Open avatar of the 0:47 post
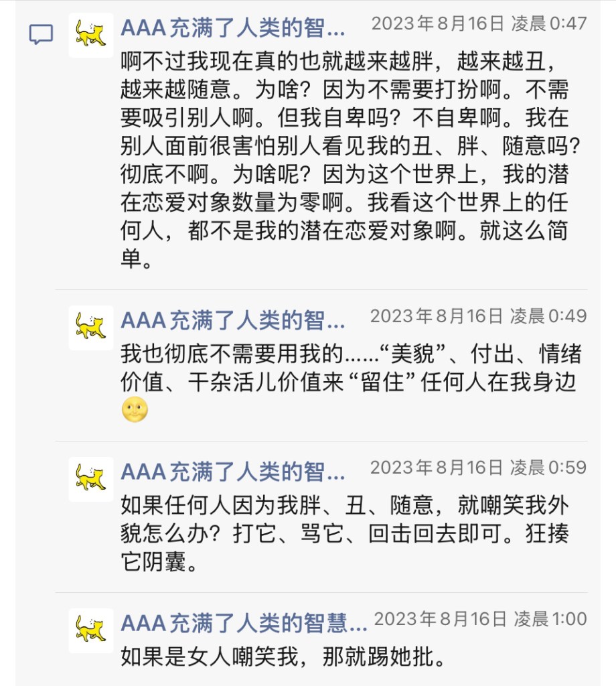This screenshot has width=616, height=686. coord(91,34)
